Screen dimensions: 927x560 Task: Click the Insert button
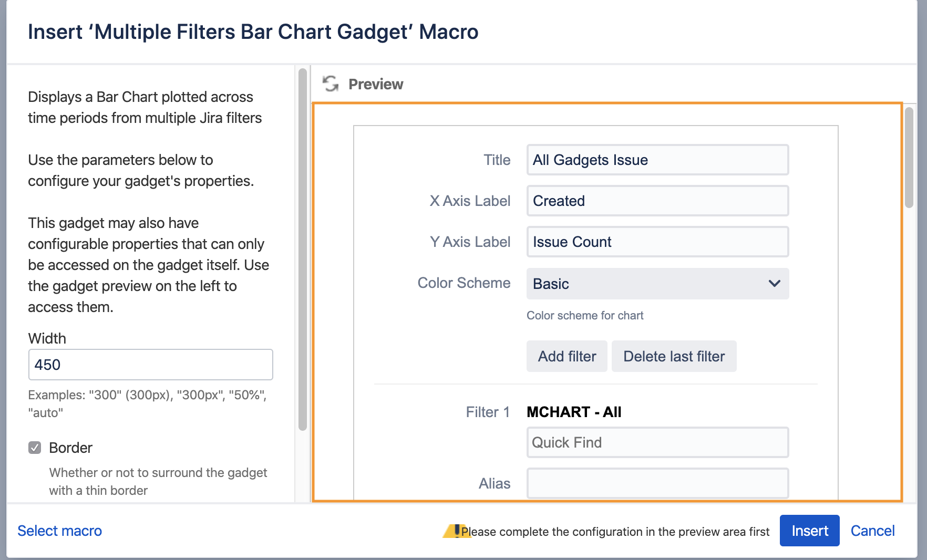click(809, 531)
